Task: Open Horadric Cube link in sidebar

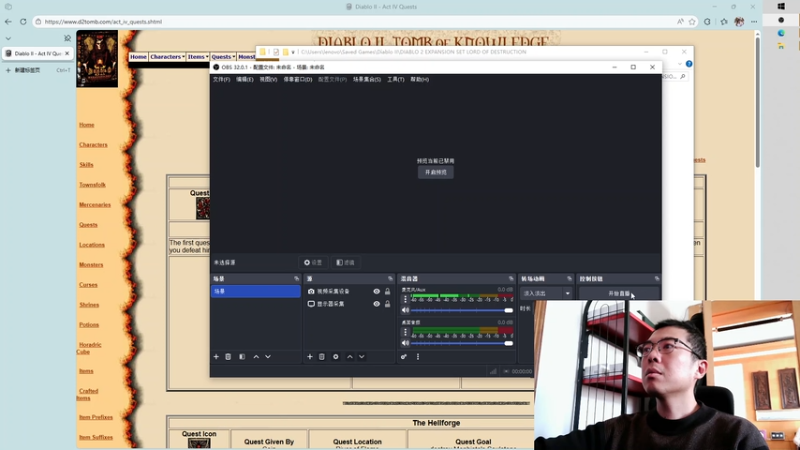Action: point(89,348)
